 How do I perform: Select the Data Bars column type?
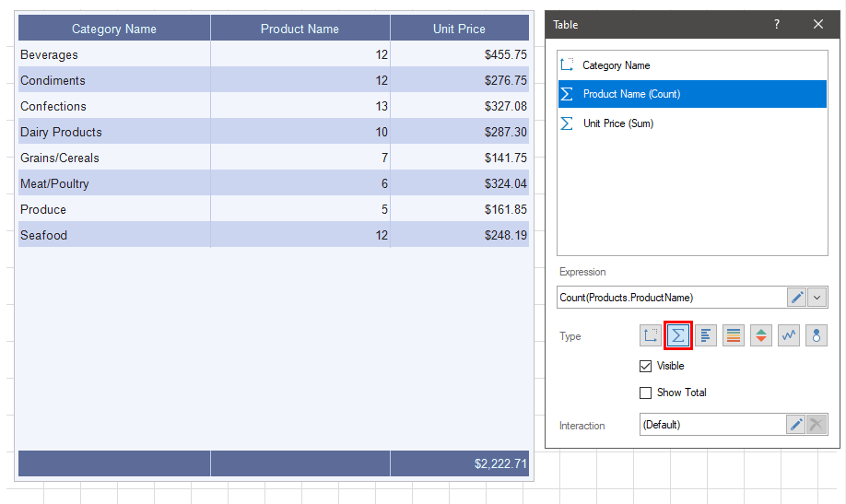point(706,336)
